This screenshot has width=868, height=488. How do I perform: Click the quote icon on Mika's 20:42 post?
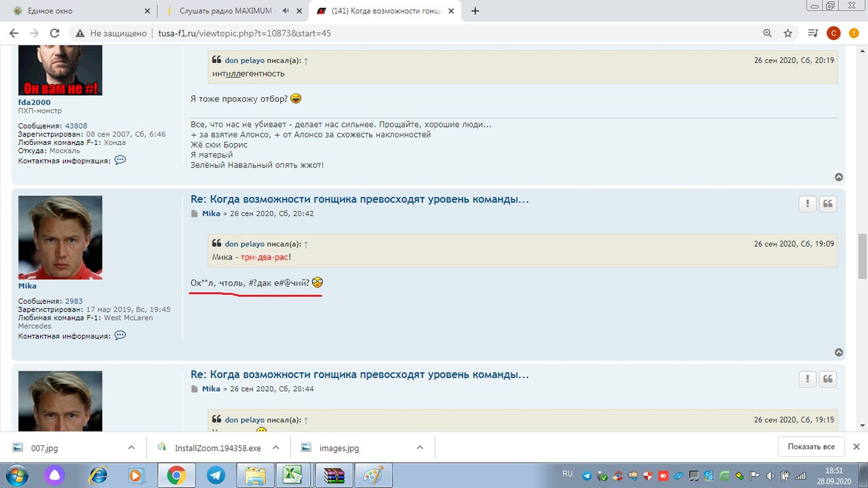click(x=827, y=203)
